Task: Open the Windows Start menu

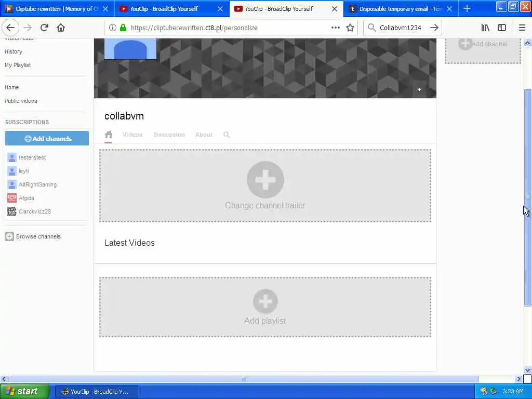Action: tap(24, 392)
